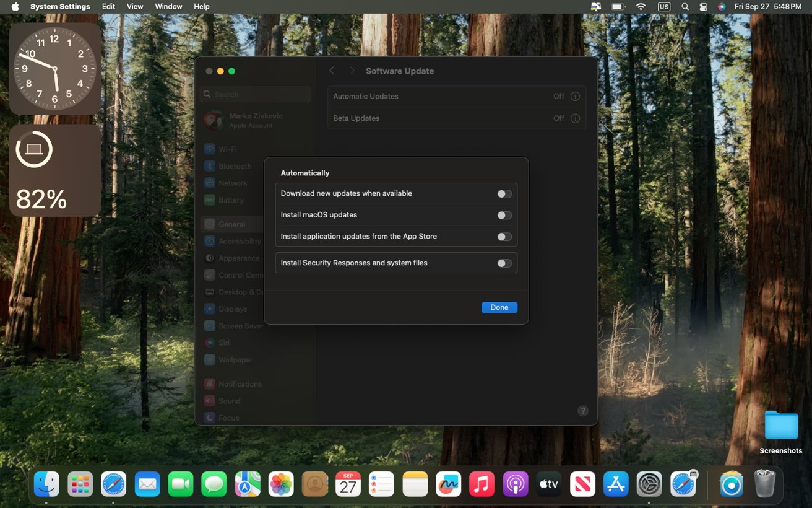812x508 pixels.
Task: Open Messages from the Dock
Action: [x=214, y=484]
